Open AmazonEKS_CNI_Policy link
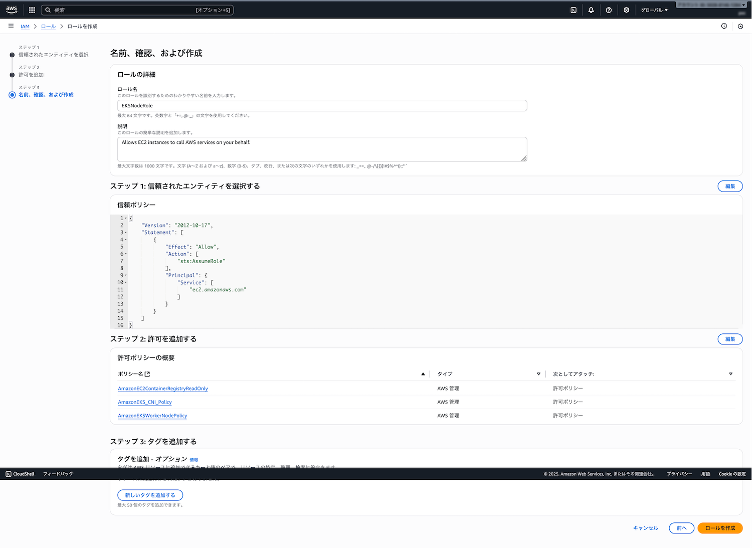This screenshot has height=560, width=752. 145,402
